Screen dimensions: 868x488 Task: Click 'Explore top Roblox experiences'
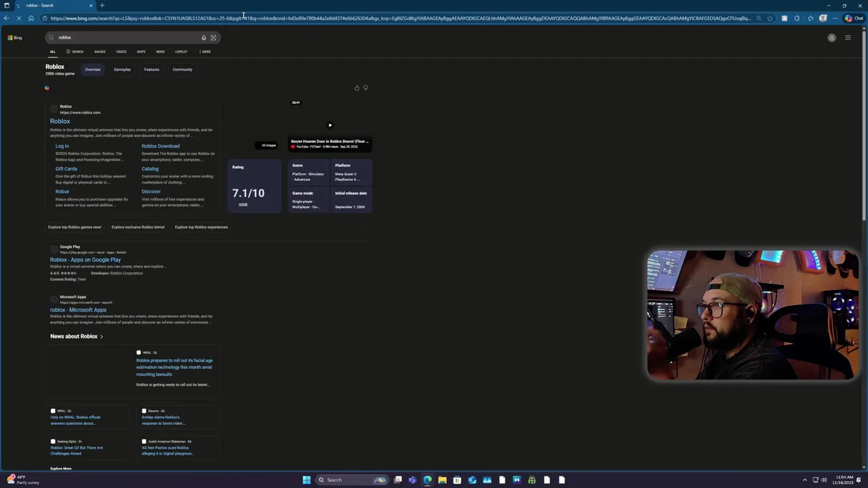click(201, 227)
